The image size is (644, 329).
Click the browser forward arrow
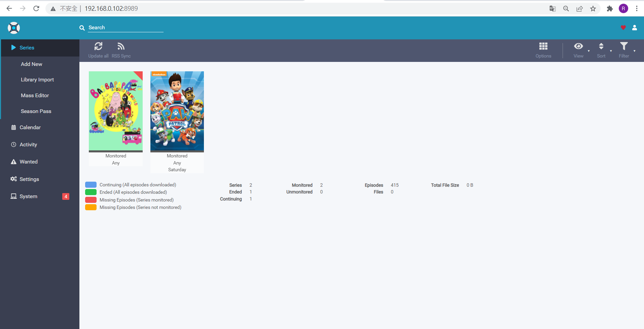pos(23,8)
